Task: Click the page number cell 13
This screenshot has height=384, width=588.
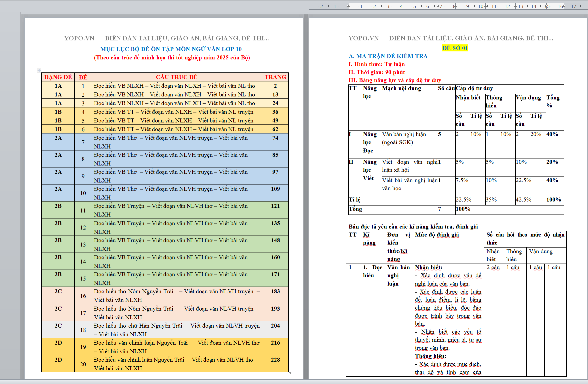Action: click(275, 94)
